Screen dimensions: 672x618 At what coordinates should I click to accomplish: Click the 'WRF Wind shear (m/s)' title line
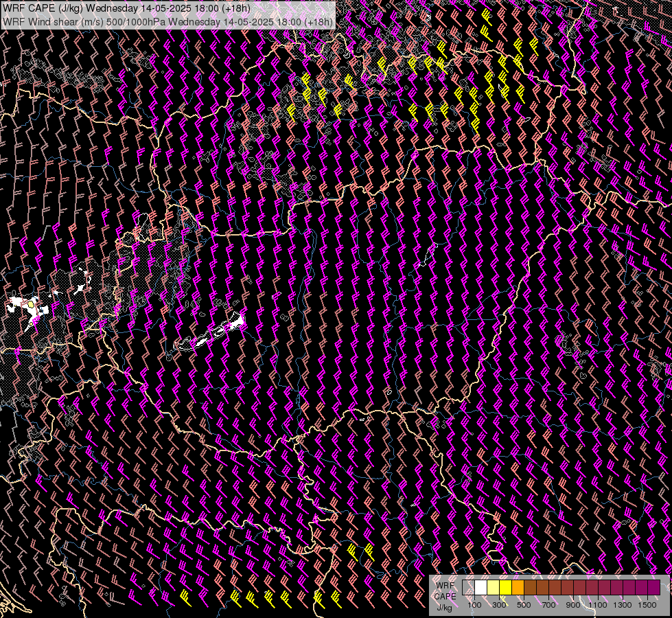click(x=167, y=21)
